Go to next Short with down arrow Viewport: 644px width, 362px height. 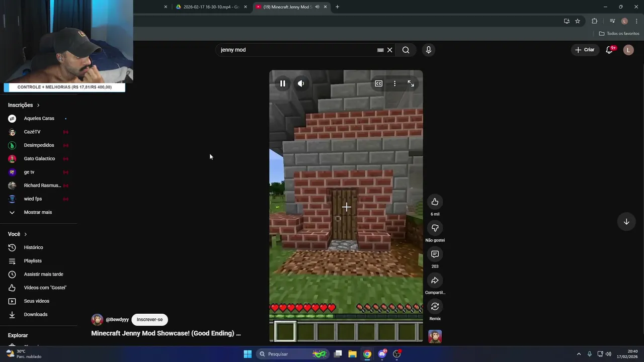(x=626, y=222)
